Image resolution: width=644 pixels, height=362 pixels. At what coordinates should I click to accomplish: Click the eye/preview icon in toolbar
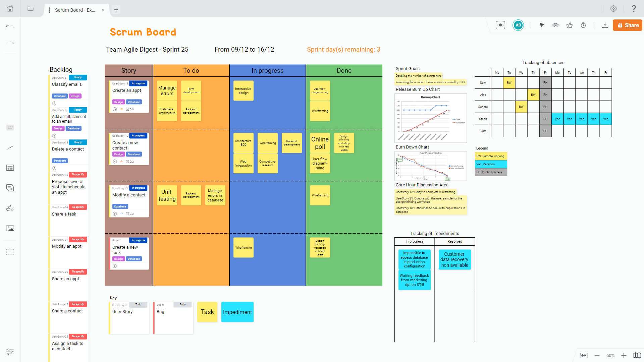(555, 25)
